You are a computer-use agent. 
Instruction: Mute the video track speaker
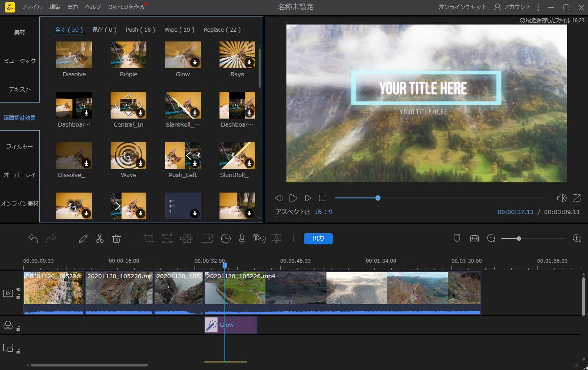[x=18, y=289]
